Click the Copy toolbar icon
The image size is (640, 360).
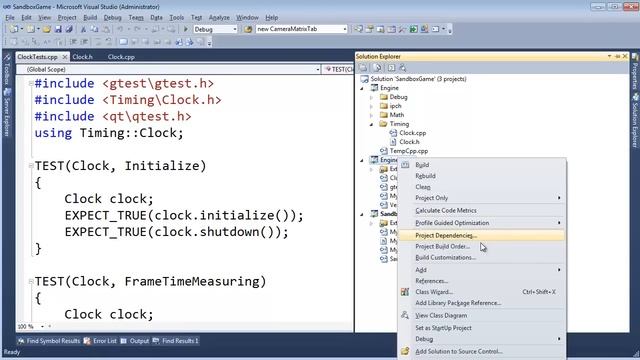[x=94, y=29]
